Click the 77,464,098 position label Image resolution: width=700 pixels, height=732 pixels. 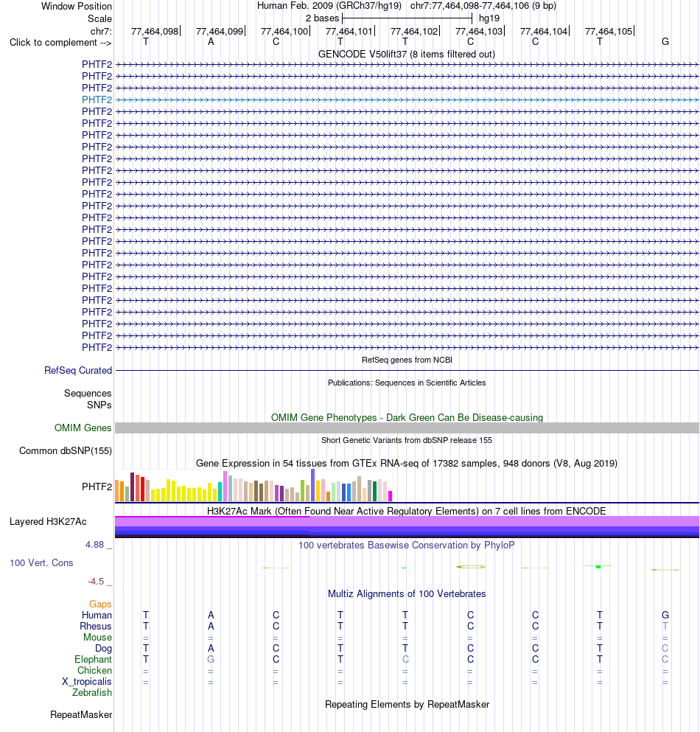click(x=155, y=31)
